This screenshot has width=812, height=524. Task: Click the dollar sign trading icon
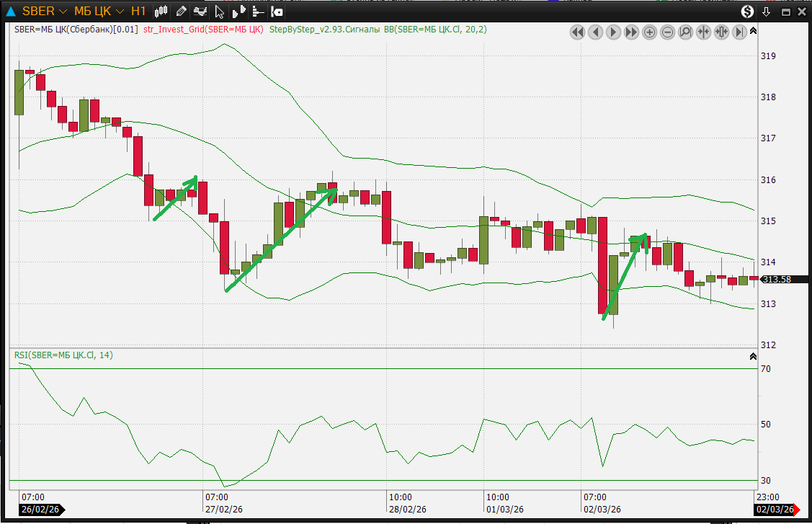point(747,12)
